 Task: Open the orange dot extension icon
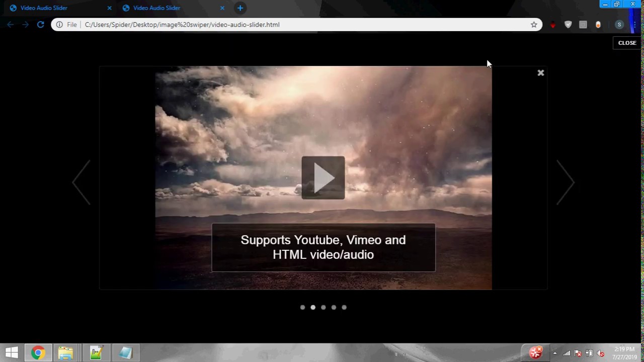point(598,25)
